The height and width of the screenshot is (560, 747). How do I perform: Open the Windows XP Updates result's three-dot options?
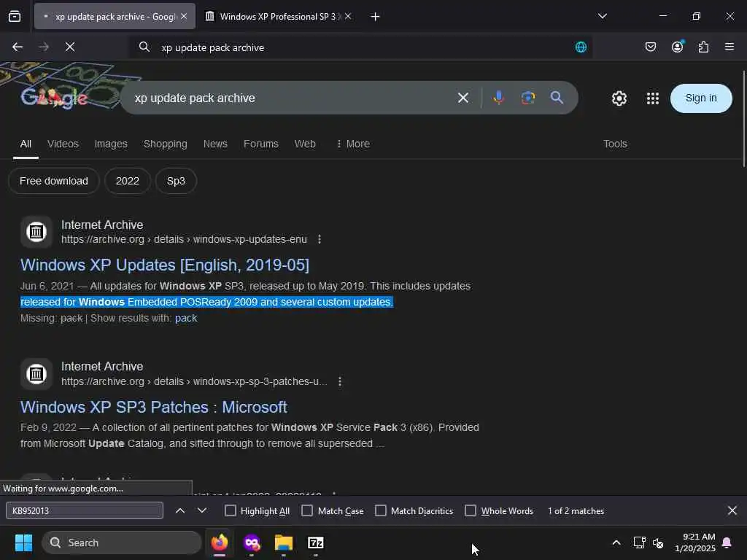click(x=320, y=239)
